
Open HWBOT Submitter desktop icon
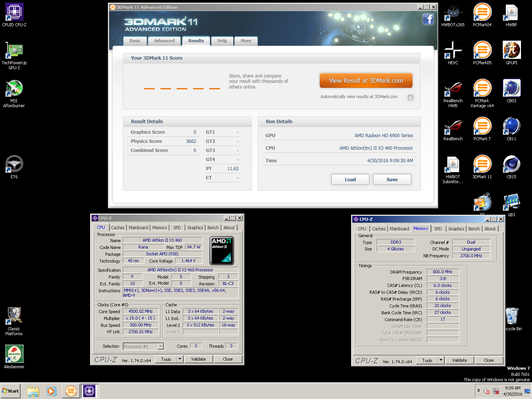click(x=453, y=169)
